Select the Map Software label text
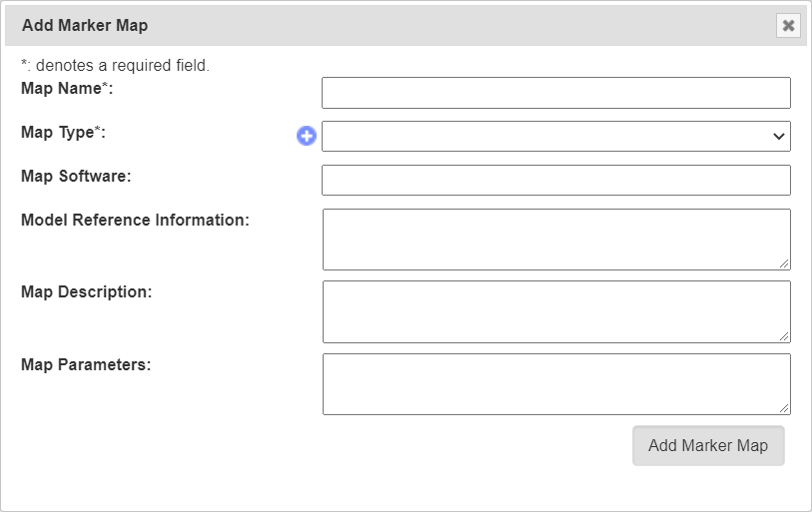 (76, 177)
